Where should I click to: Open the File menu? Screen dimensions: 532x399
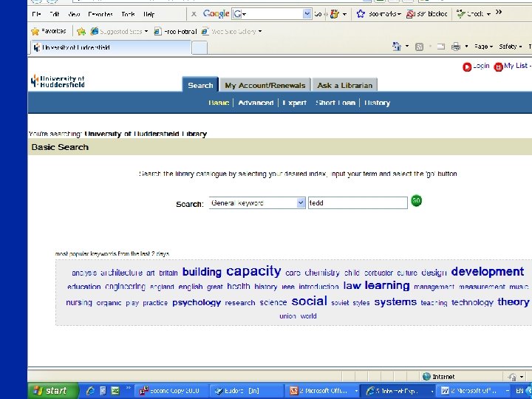point(36,14)
